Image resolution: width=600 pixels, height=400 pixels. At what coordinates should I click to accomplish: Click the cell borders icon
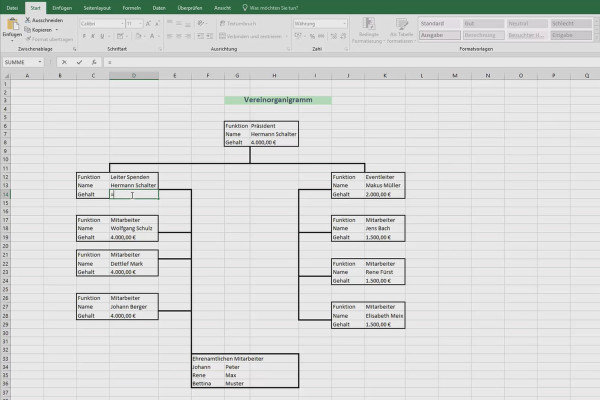[120, 36]
